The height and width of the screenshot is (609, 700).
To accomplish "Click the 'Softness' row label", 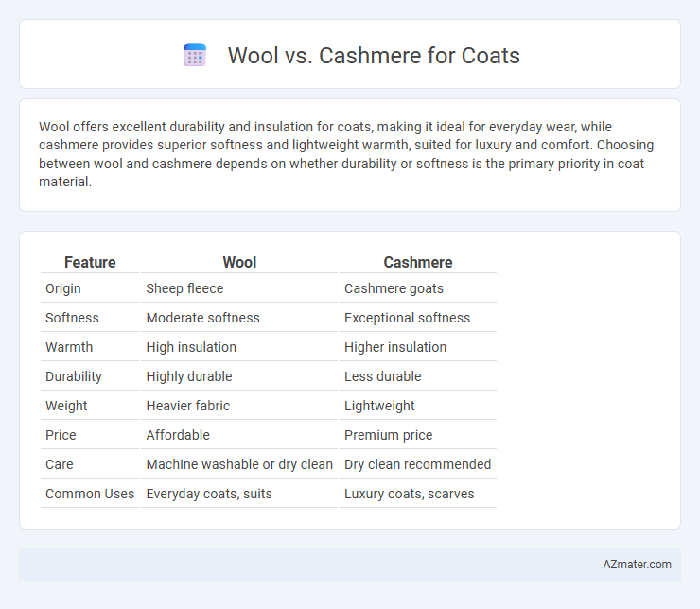I will [x=72, y=318].
